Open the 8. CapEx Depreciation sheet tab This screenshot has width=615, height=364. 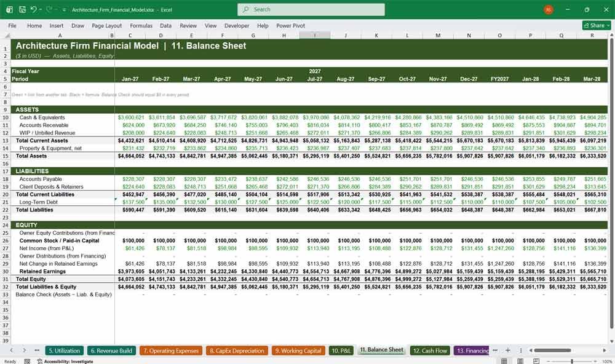tap(237, 350)
